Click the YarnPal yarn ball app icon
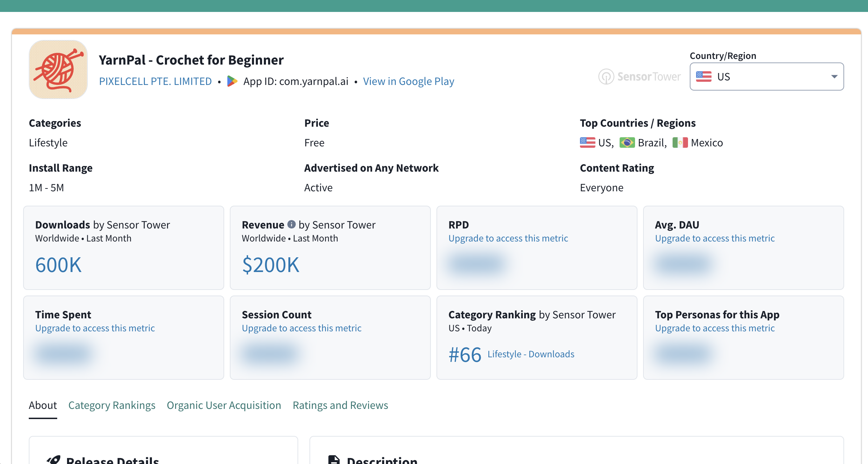The image size is (868, 464). coord(58,69)
